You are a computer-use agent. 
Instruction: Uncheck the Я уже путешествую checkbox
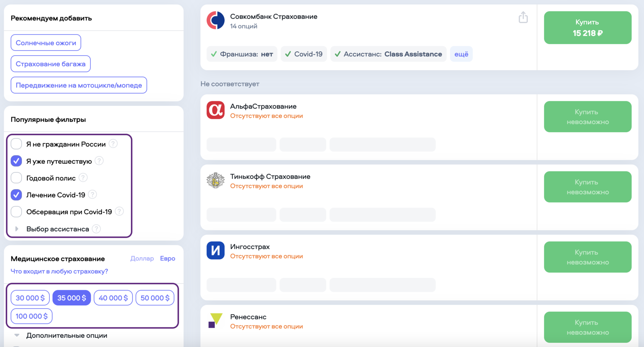tap(16, 161)
